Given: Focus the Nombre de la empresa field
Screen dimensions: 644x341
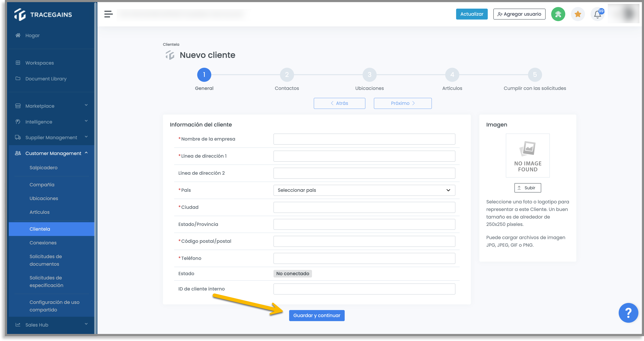Looking at the screenshot, I should click(364, 139).
